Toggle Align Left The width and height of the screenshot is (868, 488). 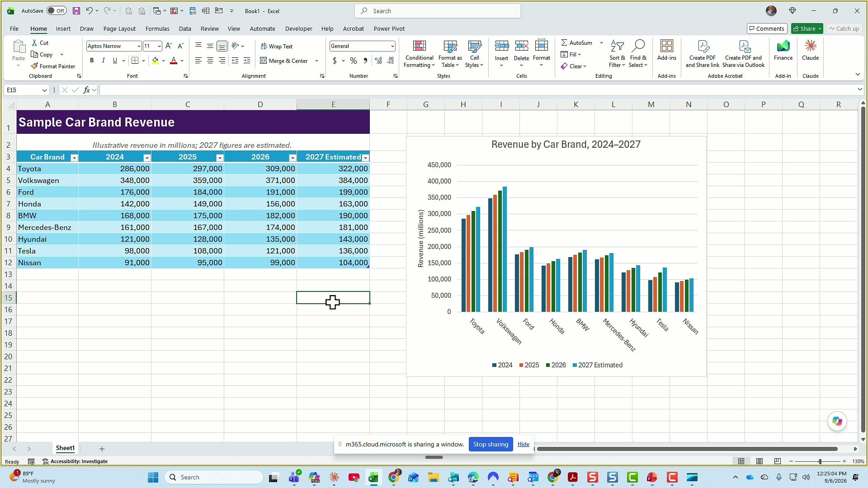tap(198, 61)
